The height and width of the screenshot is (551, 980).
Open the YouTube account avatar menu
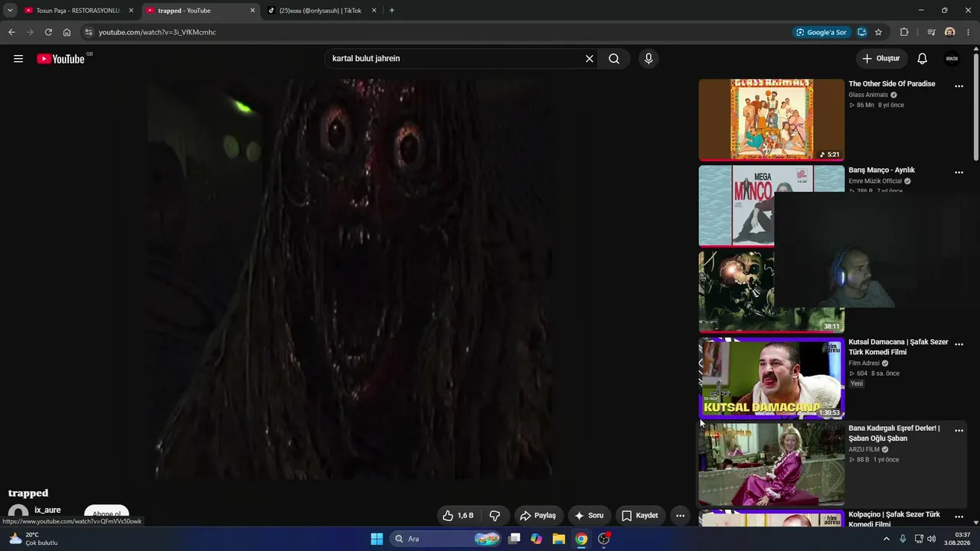(x=952, y=59)
